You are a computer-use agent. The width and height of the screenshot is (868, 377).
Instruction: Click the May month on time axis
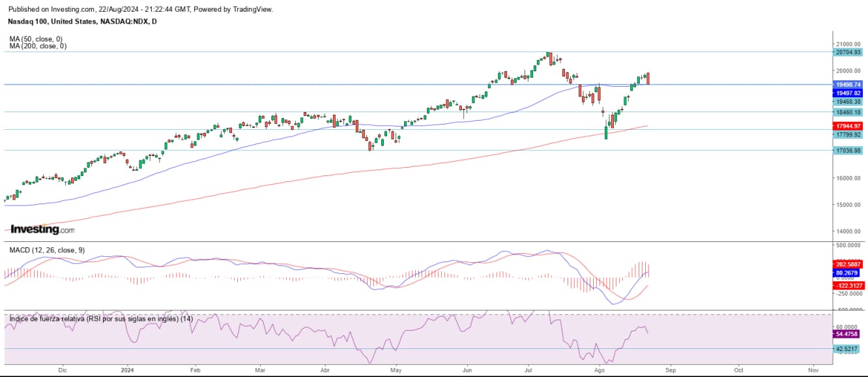point(396,369)
